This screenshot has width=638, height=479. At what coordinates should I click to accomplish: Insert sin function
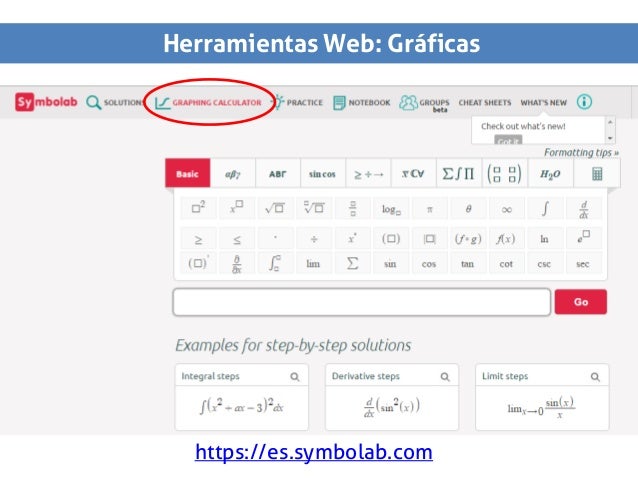[391, 264]
